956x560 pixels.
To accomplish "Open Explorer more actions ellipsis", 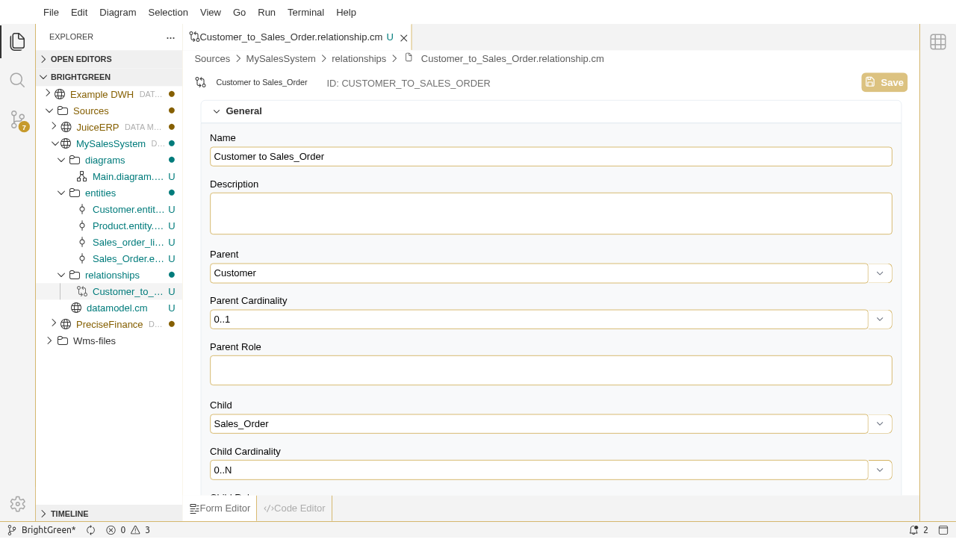I will coord(170,37).
